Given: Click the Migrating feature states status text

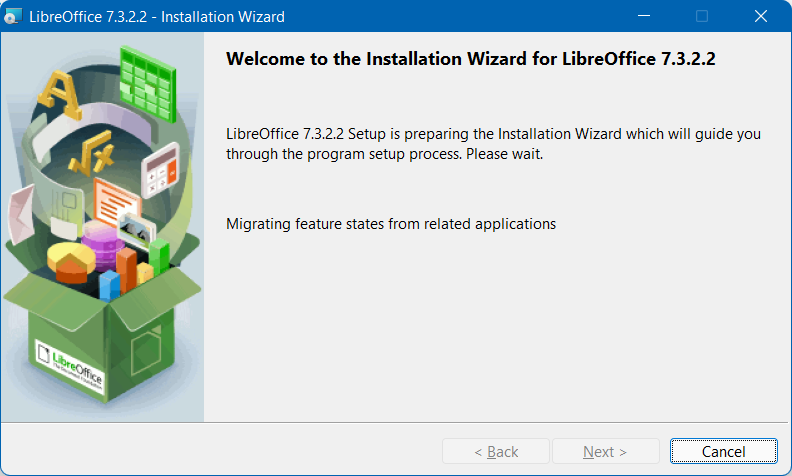Looking at the screenshot, I should (x=391, y=223).
